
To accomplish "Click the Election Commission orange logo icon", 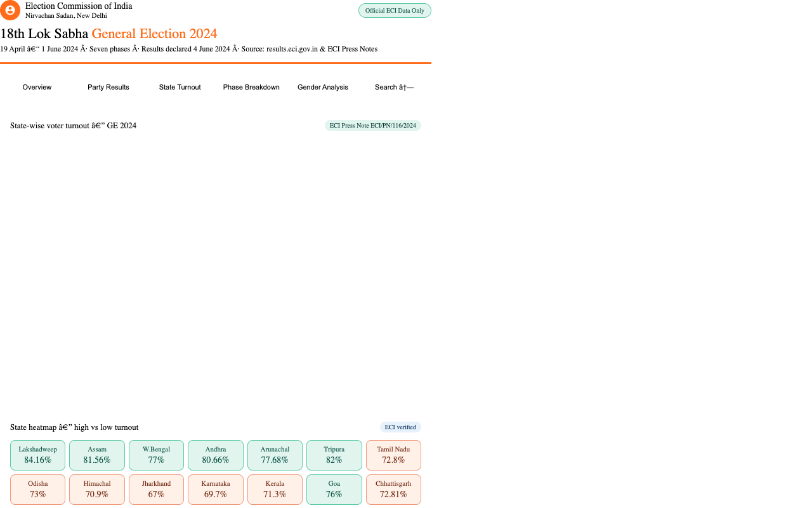I will [x=10, y=10].
